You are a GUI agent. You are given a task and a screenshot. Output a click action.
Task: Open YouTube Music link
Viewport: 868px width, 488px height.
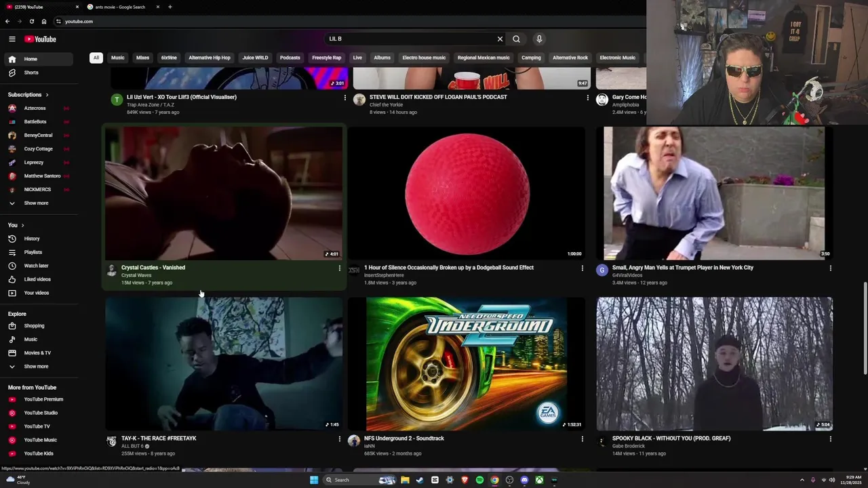[39, 440]
